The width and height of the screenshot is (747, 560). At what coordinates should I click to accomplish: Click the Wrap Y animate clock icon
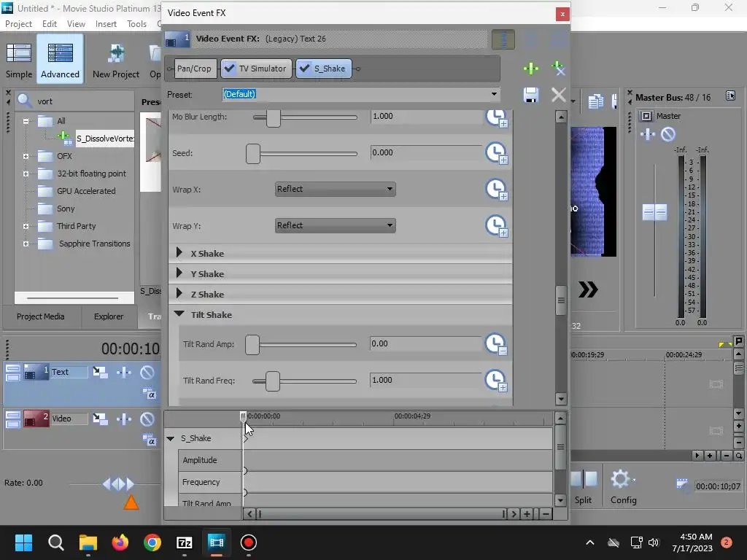coord(496,226)
